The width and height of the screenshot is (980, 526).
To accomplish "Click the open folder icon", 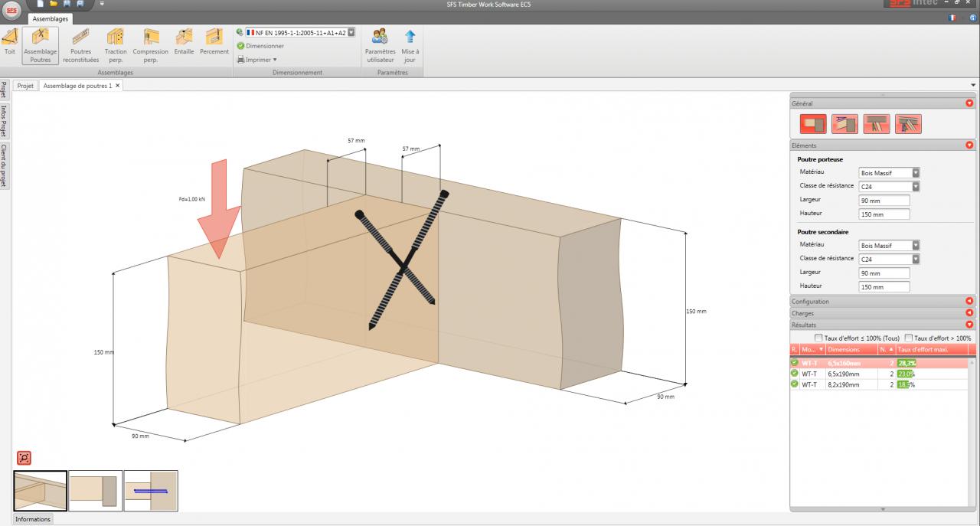I will click(x=54, y=4).
